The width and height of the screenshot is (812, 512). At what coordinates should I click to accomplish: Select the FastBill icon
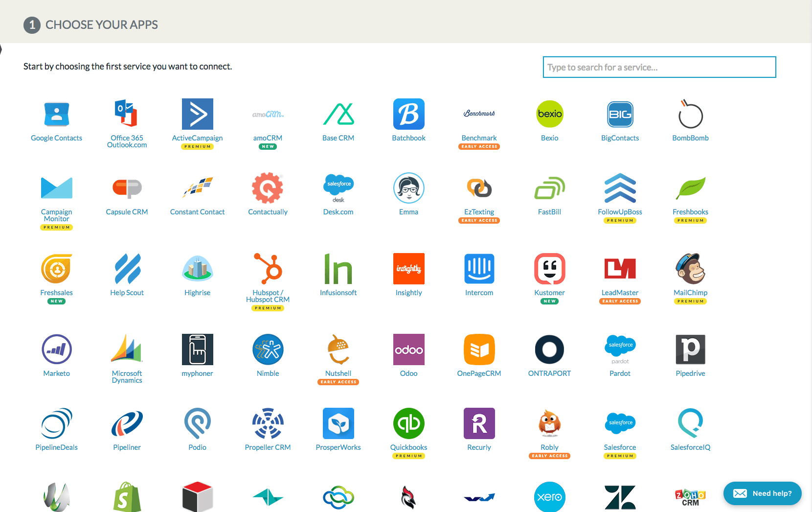[550, 188]
